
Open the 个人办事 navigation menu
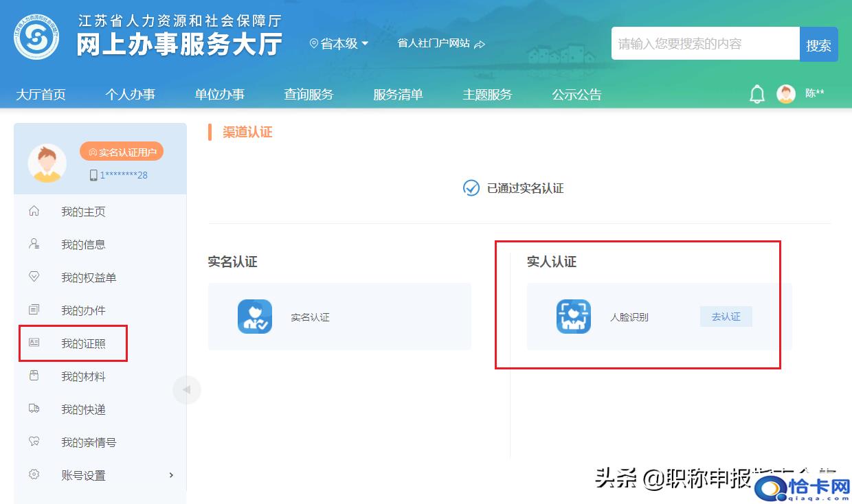(x=130, y=94)
